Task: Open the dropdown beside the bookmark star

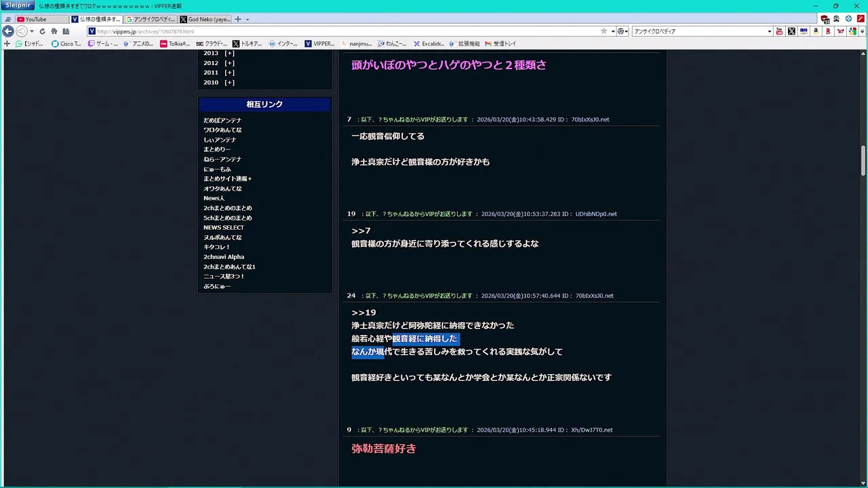Action: point(612,31)
